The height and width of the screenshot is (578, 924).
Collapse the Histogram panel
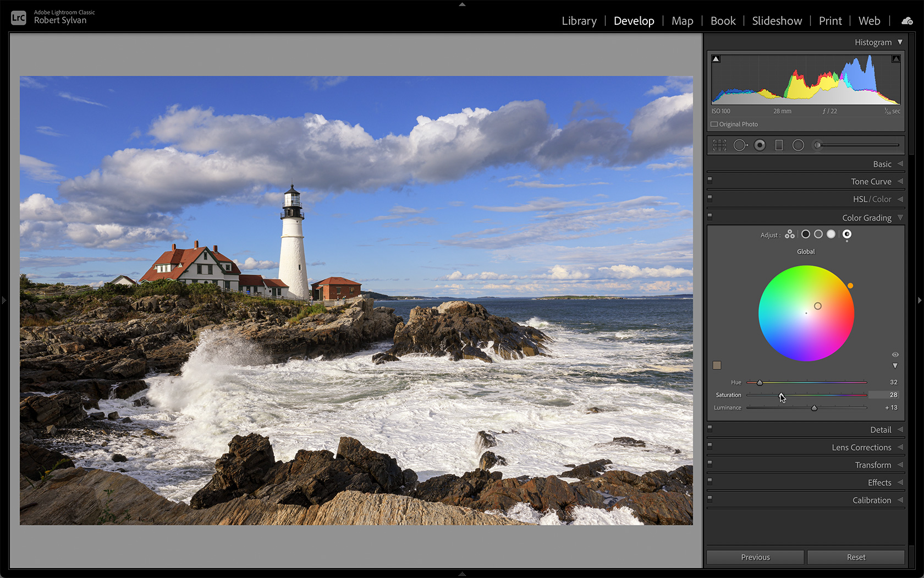900,42
